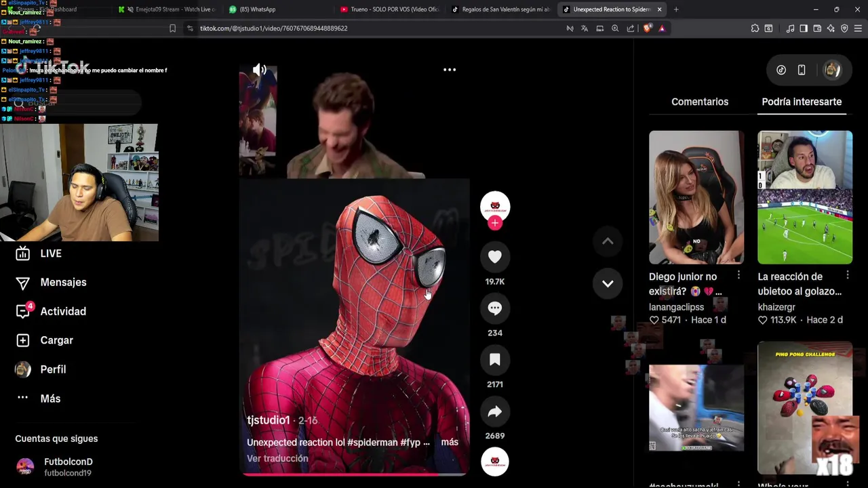Open site settings icon beside URL
Screen dimensions: 868x488
[190, 28]
